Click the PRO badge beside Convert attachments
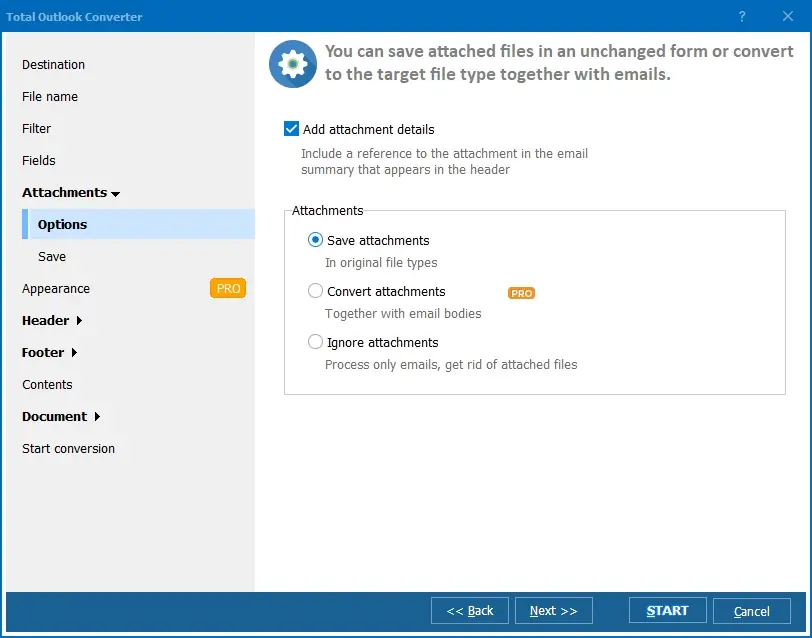The height and width of the screenshot is (638, 812). click(x=521, y=294)
